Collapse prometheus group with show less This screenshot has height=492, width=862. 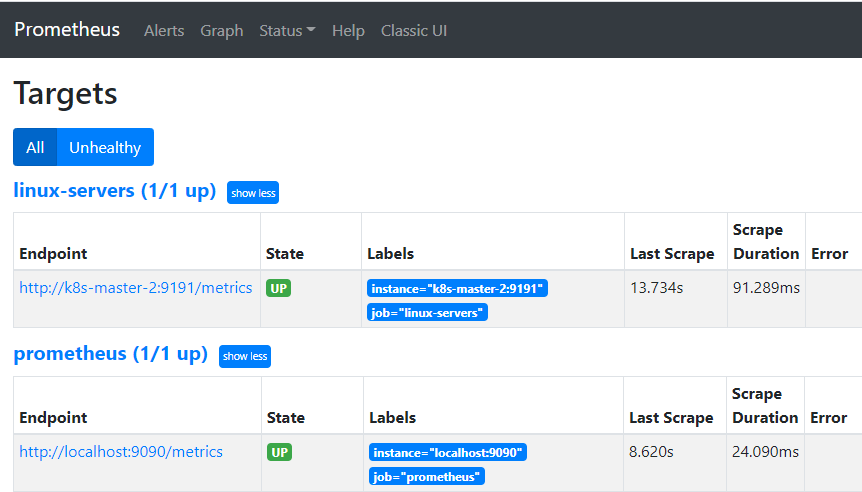point(245,356)
